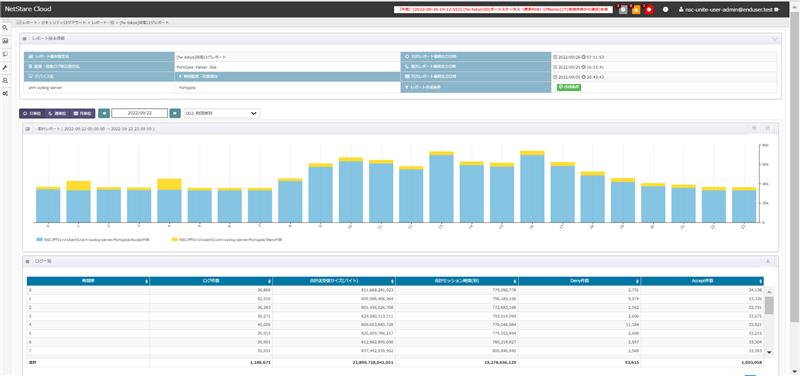Open the gray notification badge icon
This screenshot has height=376, width=800.
pyautogui.click(x=622, y=10)
